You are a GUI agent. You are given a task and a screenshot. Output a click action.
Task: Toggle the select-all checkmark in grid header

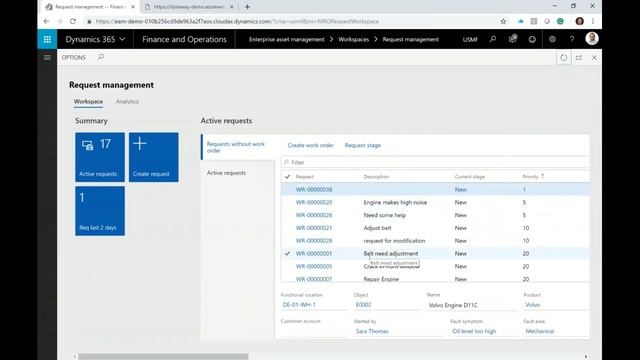click(287, 177)
